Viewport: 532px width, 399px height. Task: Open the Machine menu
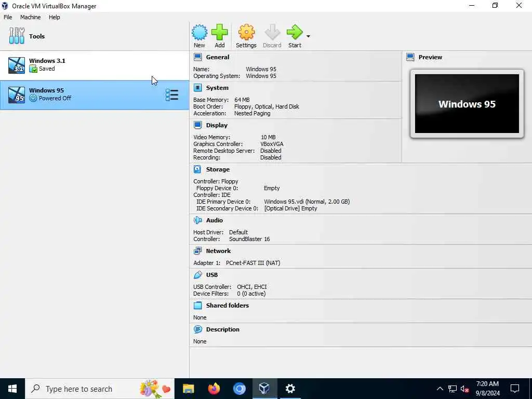(x=30, y=17)
